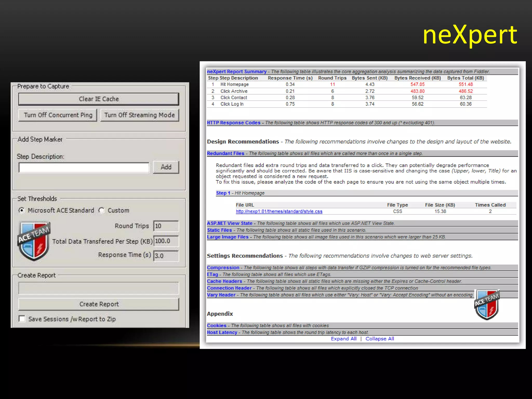This screenshot has height=399, width=532.
Task: Expand the Connection Header section
Action: click(x=229, y=288)
